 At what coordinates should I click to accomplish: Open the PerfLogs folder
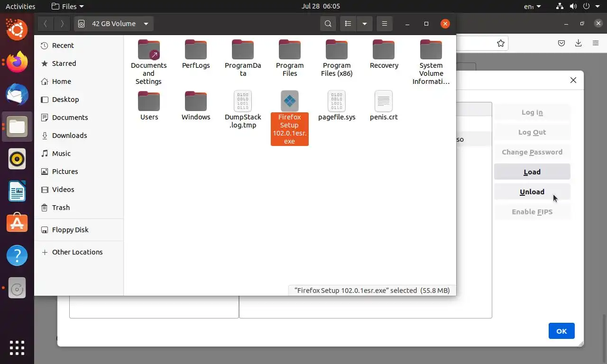click(195, 54)
